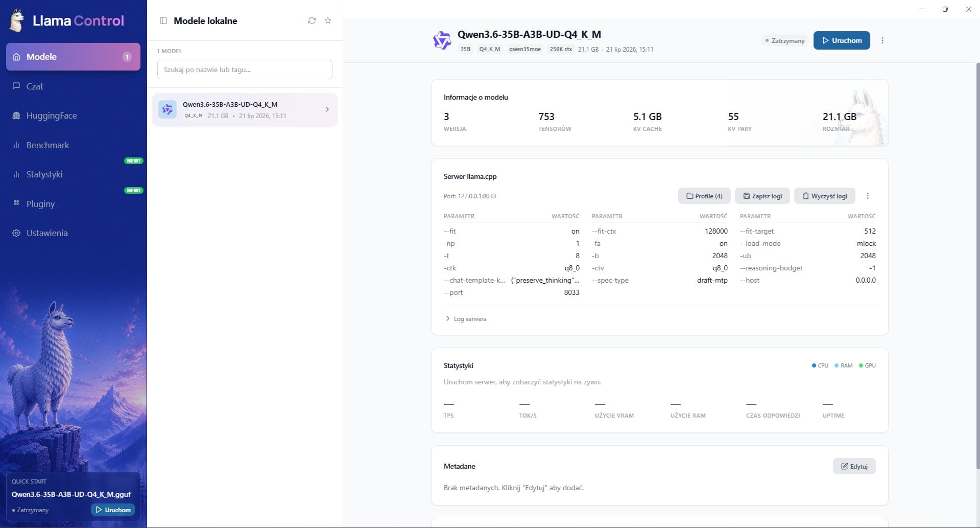The height and width of the screenshot is (528, 980).
Task: Click the --chat-template-k... preserve_thinking value
Action: coord(545,280)
